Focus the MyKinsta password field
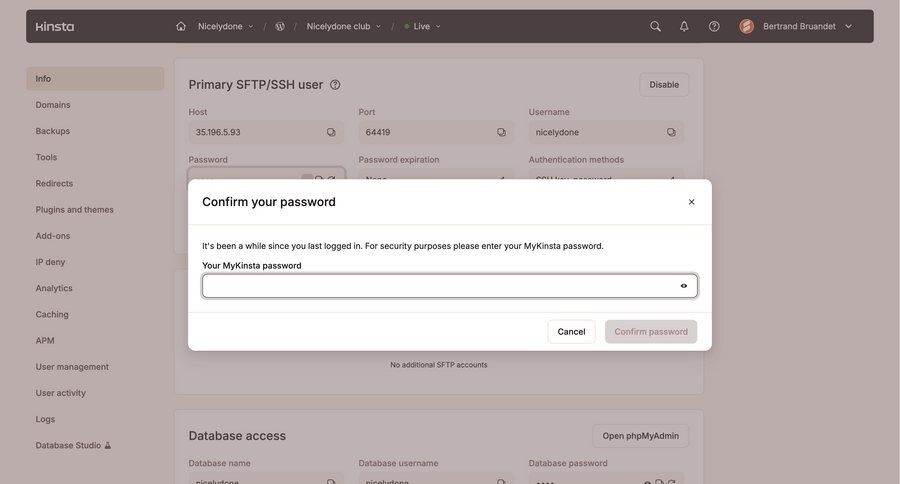The width and height of the screenshot is (900, 484). click(x=449, y=286)
